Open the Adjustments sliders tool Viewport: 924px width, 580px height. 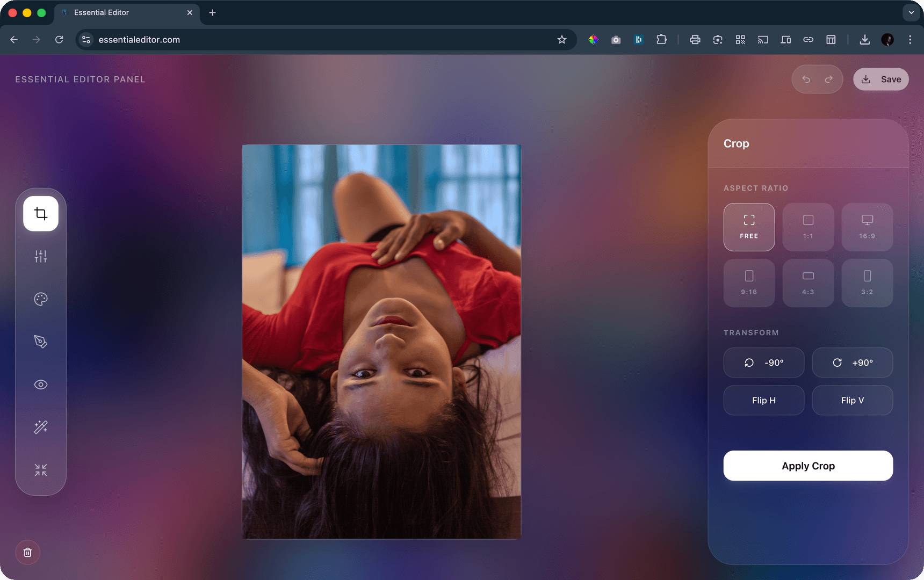coord(41,256)
